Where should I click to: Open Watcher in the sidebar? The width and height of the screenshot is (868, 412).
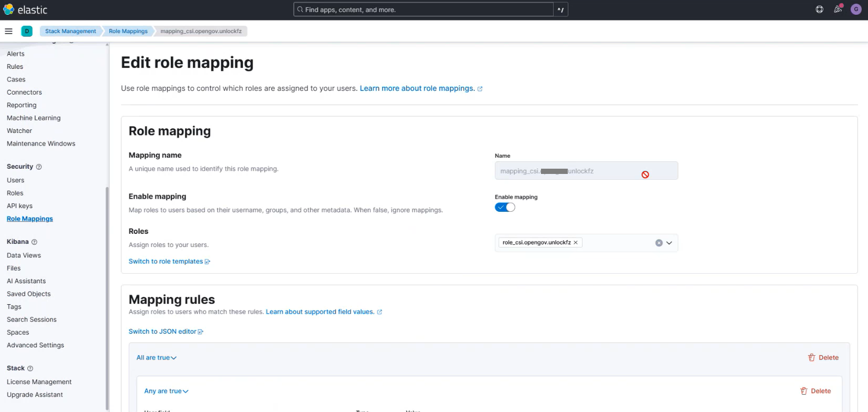tap(19, 131)
